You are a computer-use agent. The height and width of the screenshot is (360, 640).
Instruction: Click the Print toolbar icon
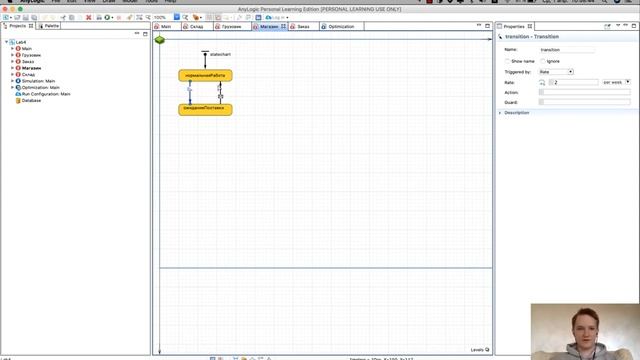tap(99, 18)
